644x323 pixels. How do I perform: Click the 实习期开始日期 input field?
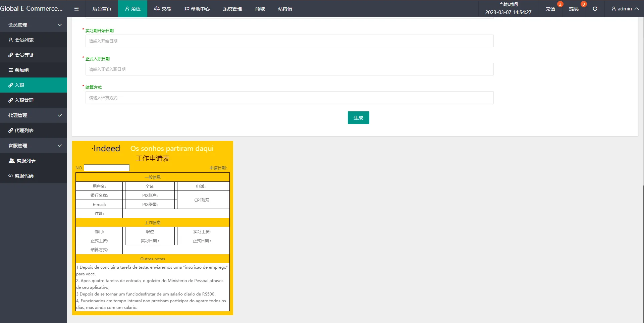pos(289,41)
